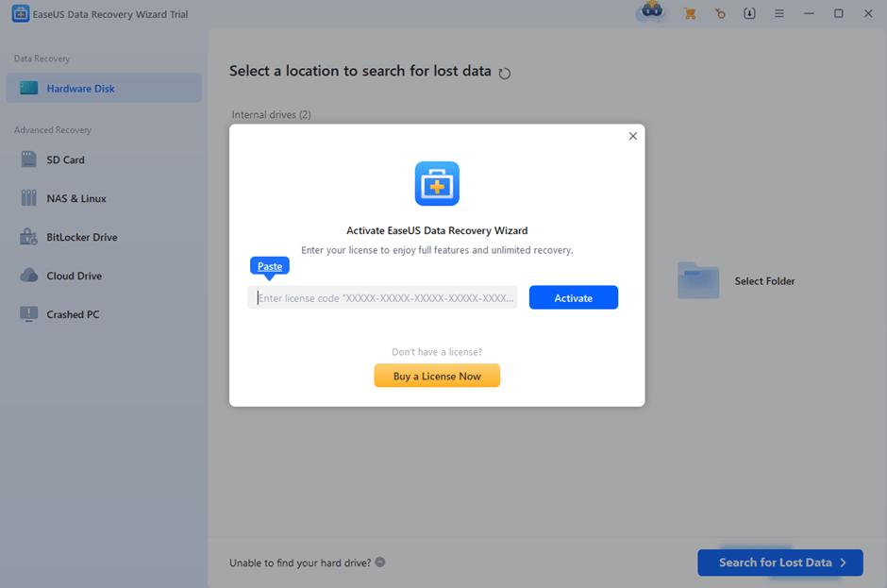Click the Select Folder icon

698,281
